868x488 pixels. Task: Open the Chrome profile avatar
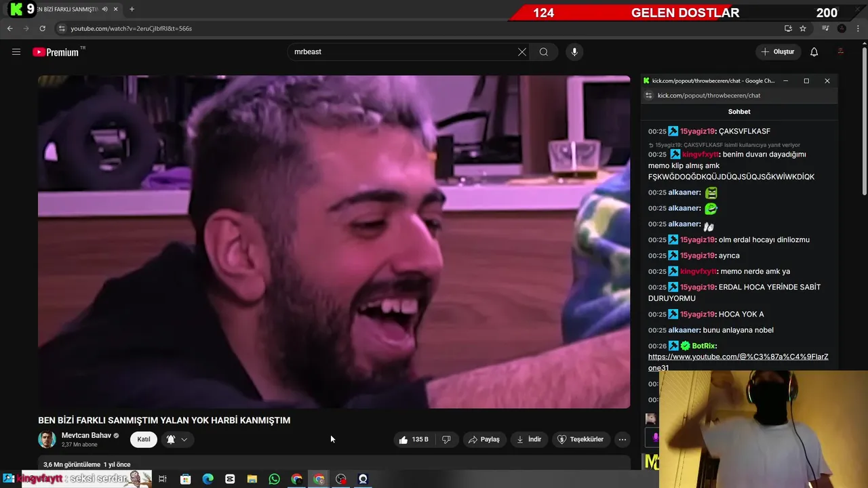(x=842, y=28)
